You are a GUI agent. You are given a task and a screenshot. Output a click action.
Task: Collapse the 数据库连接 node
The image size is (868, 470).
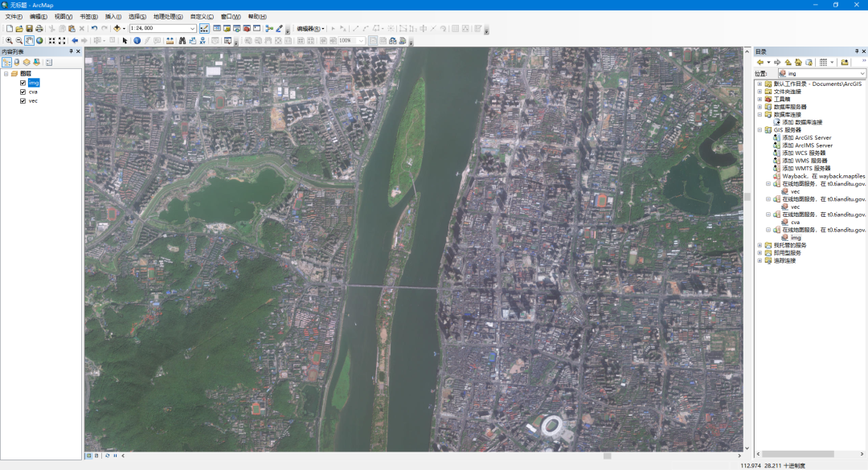[x=760, y=115]
